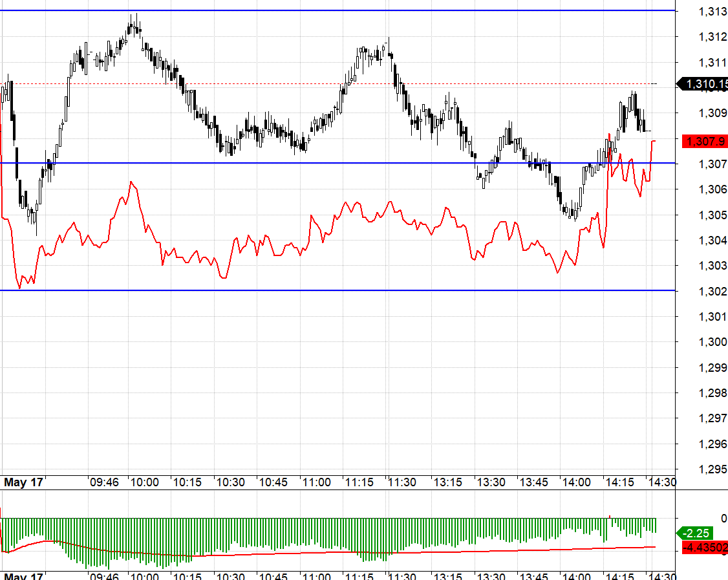Click 14:00 on the lower indicator time axis

click(x=575, y=575)
